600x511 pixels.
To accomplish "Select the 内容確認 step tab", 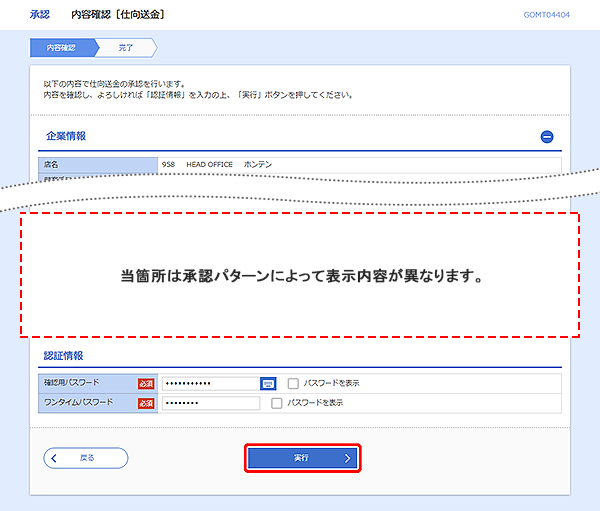I will 63,47.
